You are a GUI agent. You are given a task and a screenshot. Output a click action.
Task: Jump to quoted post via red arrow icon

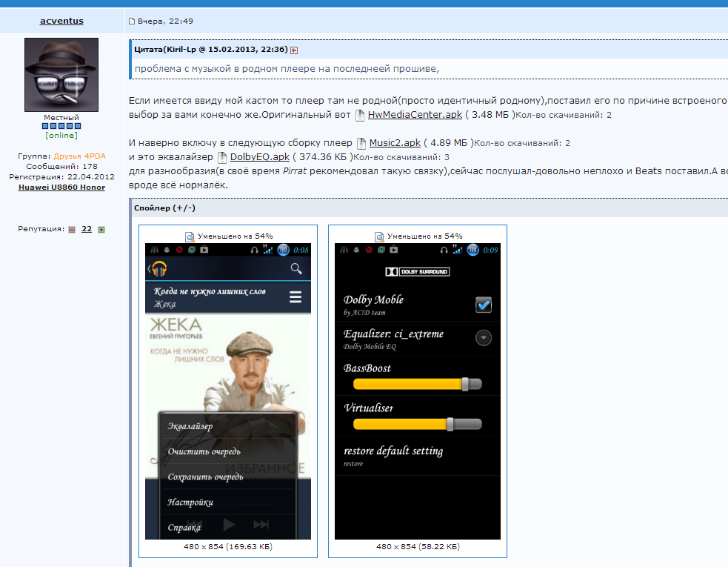point(294,50)
